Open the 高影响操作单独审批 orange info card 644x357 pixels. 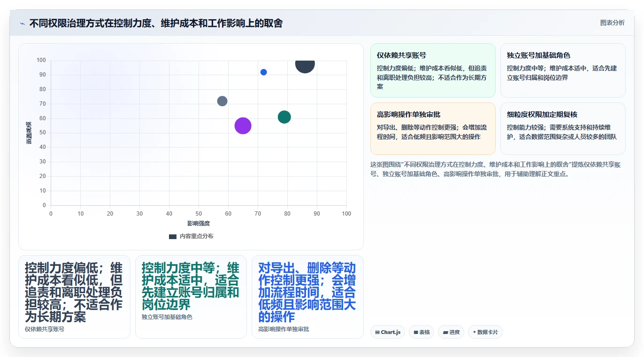pyautogui.click(x=433, y=129)
